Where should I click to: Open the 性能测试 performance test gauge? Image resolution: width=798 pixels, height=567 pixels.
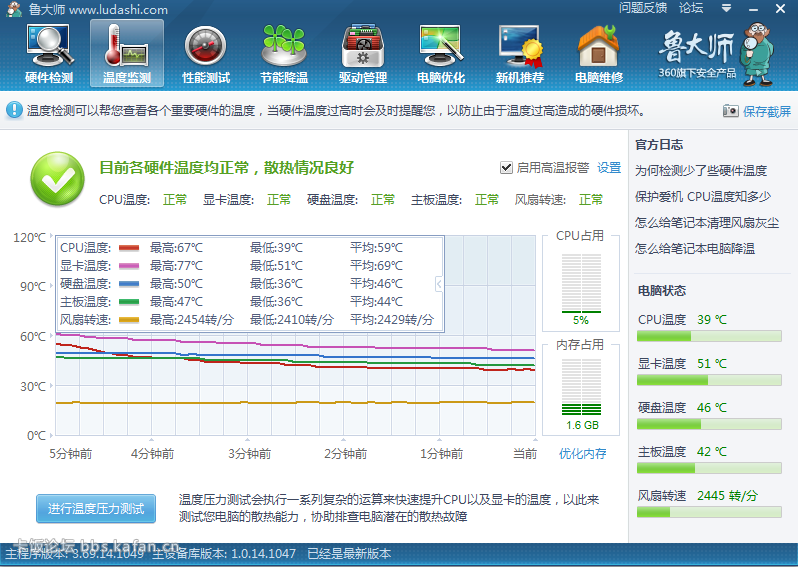click(206, 54)
